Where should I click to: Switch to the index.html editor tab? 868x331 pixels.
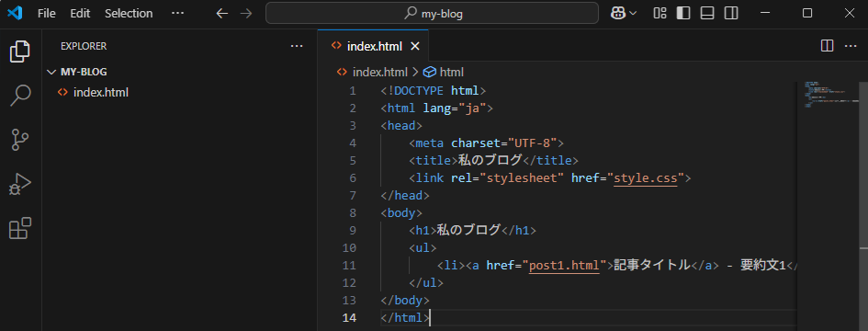[x=374, y=46]
